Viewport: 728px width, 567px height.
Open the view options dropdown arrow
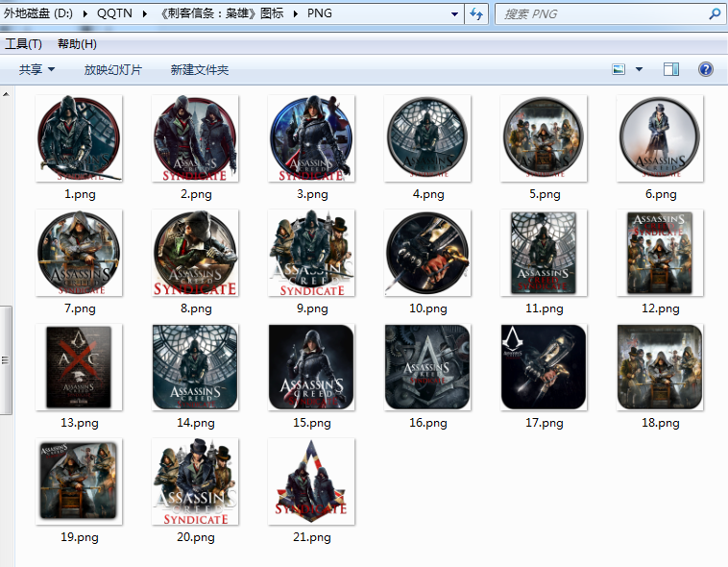pos(639,69)
